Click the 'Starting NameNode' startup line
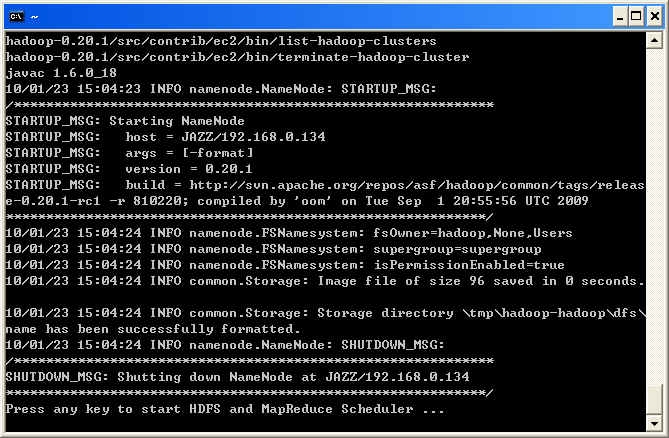This screenshot has height=438, width=669. [125, 121]
